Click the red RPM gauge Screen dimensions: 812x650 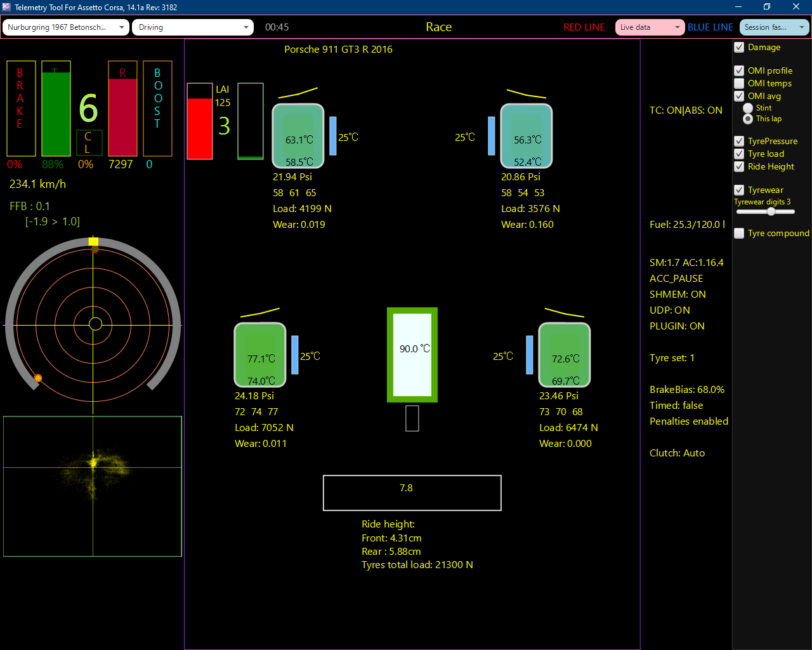pyautogui.click(x=123, y=109)
